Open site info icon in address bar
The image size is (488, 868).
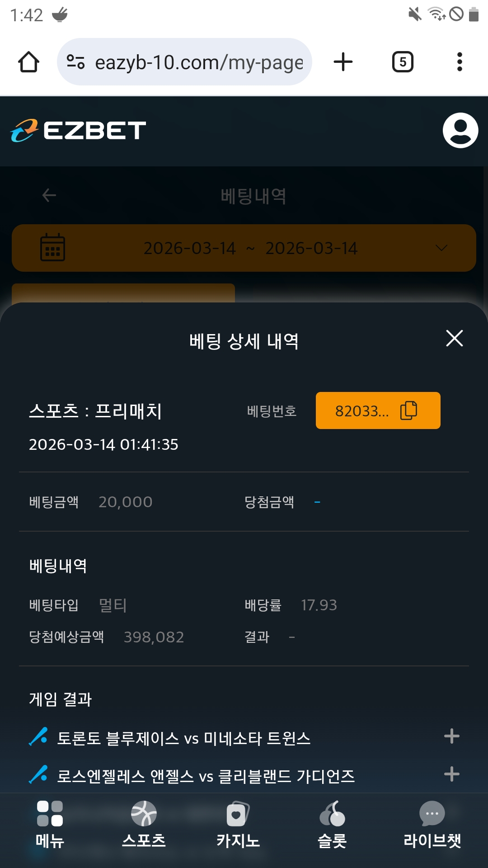[x=75, y=62]
